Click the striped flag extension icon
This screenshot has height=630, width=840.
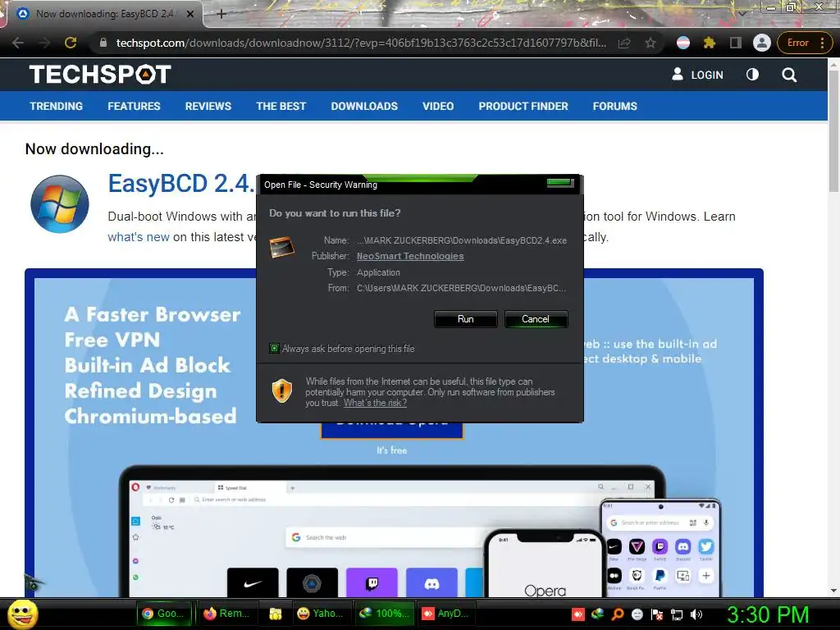point(683,43)
